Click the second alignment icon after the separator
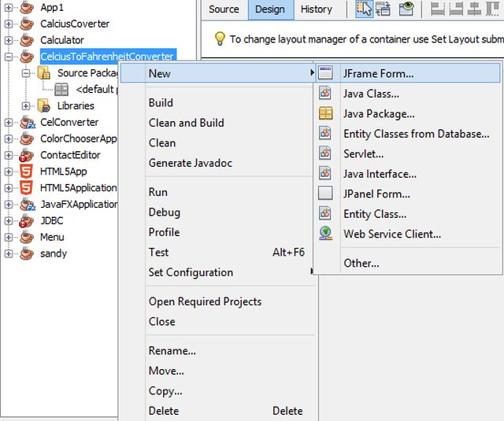This screenshot has width=504, height=421. pyautogui.click(x=456, y=9)
